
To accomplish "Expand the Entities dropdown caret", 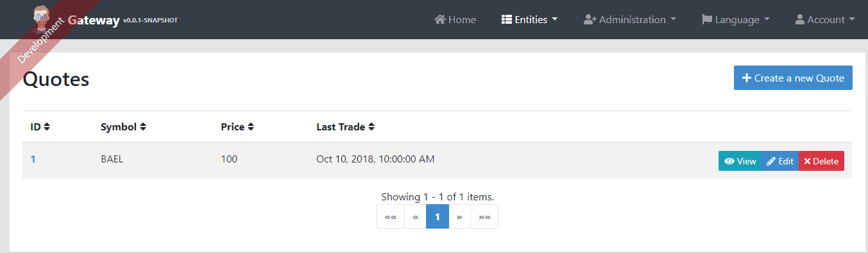I will [x=554, y=19].
